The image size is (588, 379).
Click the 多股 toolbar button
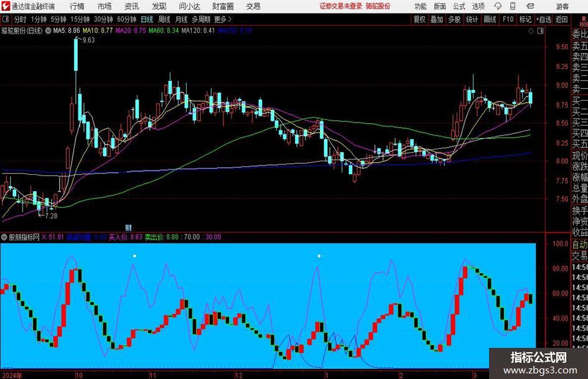tap(454, 19)
